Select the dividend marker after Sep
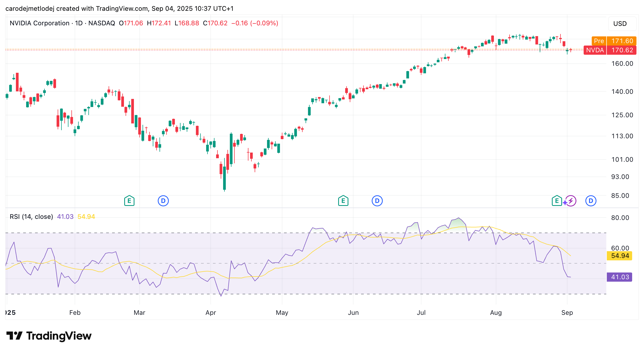Viewport: 644px width, 352px height. pyautogui.click(x=591, y=201)
